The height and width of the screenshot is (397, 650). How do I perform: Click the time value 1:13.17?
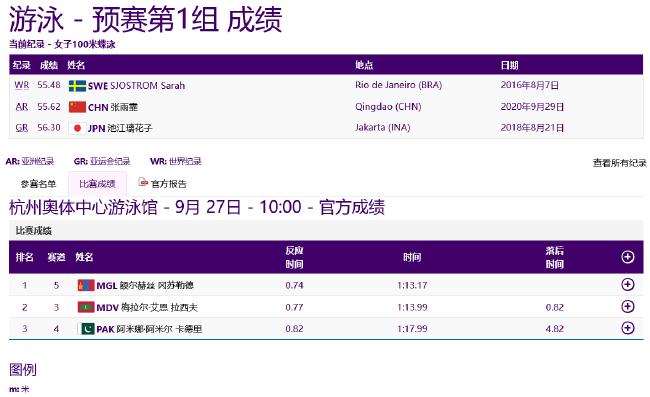[412, 285]
